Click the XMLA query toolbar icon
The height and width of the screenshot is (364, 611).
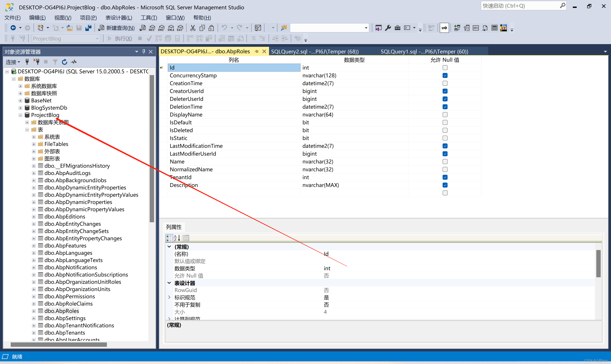click(x=171, y=28)
